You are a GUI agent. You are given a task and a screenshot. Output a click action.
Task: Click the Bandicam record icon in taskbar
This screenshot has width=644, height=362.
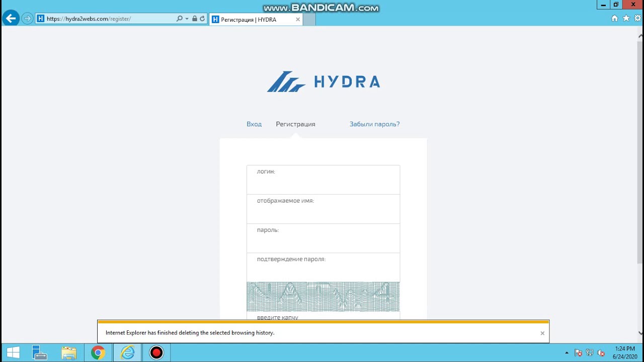[x=156, y=352]
